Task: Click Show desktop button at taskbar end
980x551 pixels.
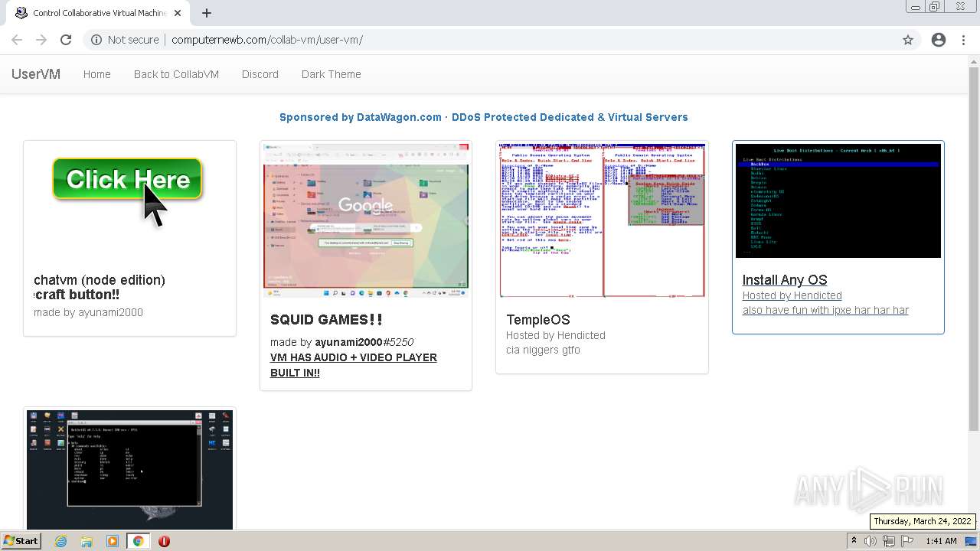Action: pos(972,541)
